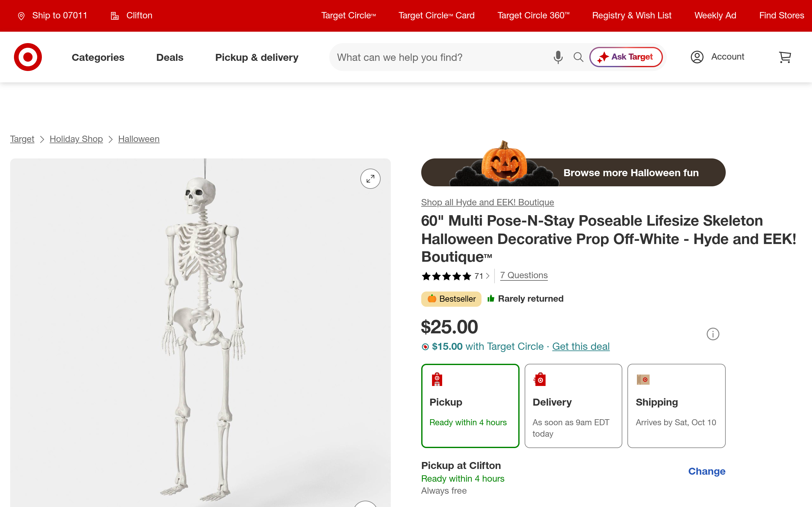
Task: Open the shopping cart
Action: click(x=785, y=57)
